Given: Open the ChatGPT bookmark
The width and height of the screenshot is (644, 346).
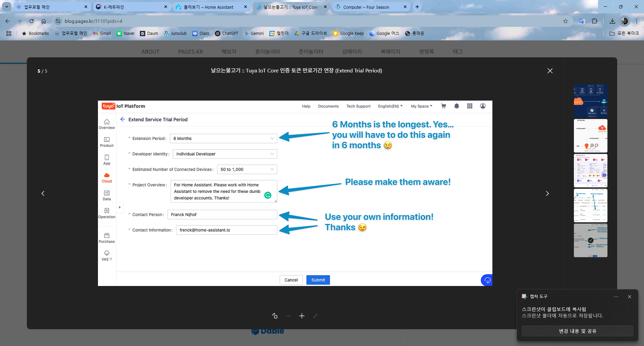Looking at the screenshot, I should tap(226, 33).
